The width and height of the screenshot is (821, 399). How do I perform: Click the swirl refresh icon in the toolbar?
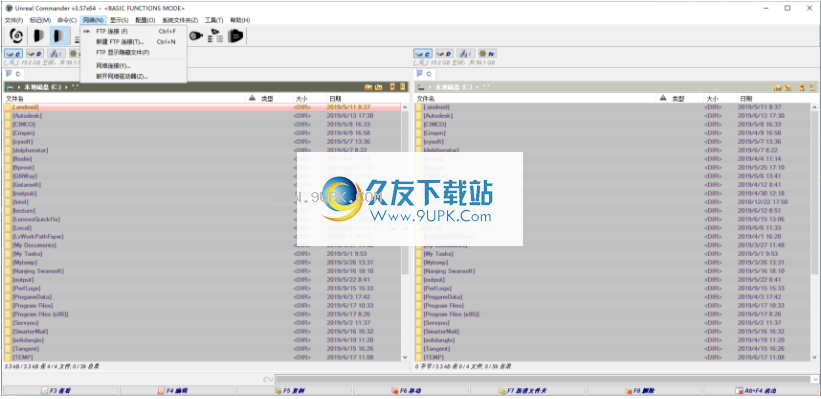pyautogui.click(x=17, y=36)
